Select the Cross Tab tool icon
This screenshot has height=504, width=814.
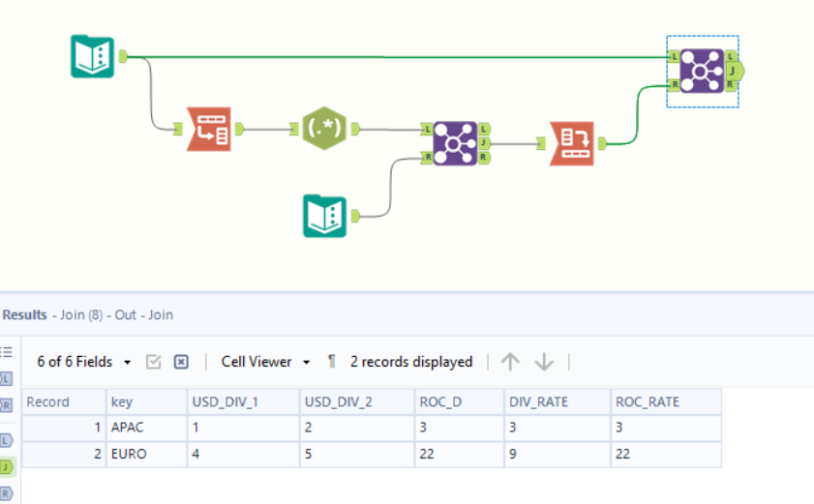[571, 143]
